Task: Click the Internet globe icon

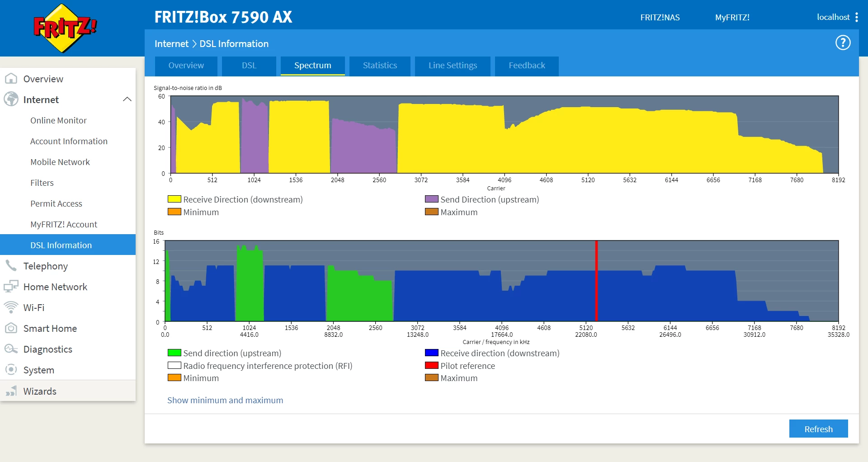Action: pos(11,99)
